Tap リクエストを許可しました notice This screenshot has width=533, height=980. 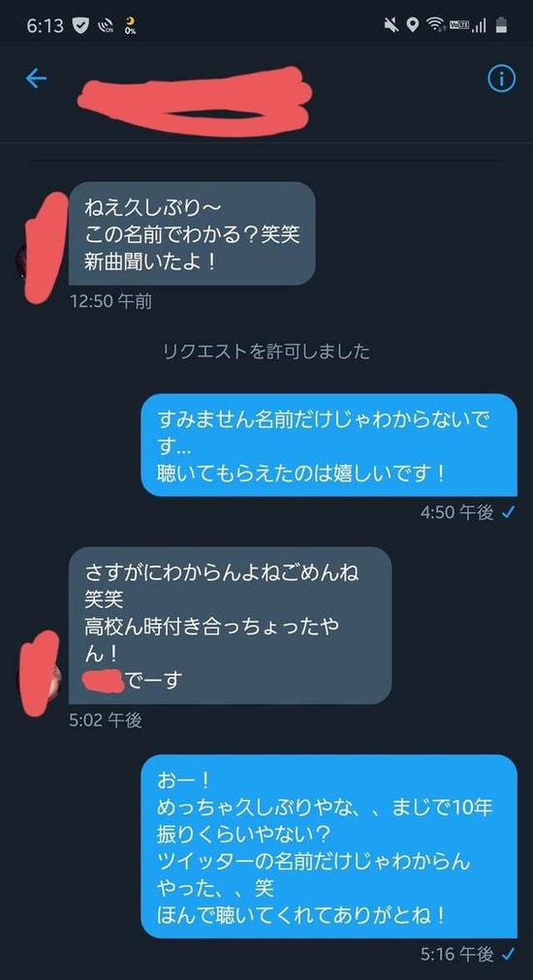[x=266, y=352]
